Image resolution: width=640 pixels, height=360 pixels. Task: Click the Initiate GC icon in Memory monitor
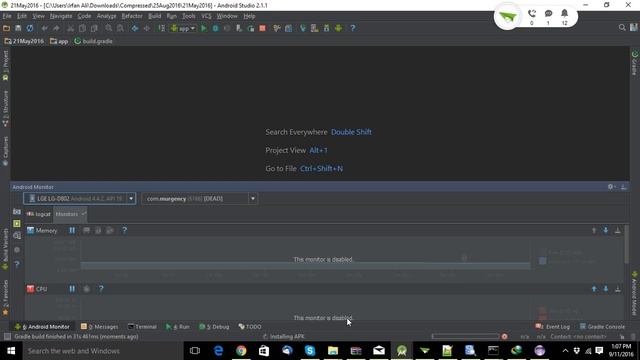coord(87,231)
